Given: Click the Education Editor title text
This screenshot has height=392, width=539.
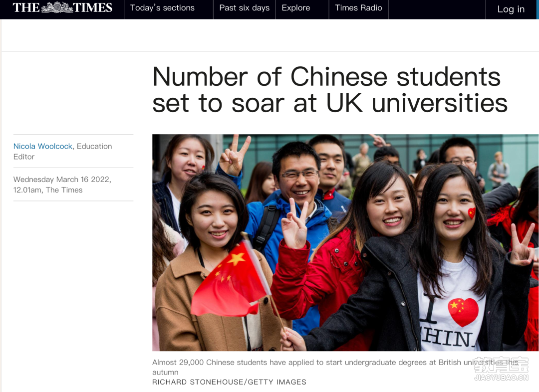Looking at the screenshot, I should pos(62,152).
